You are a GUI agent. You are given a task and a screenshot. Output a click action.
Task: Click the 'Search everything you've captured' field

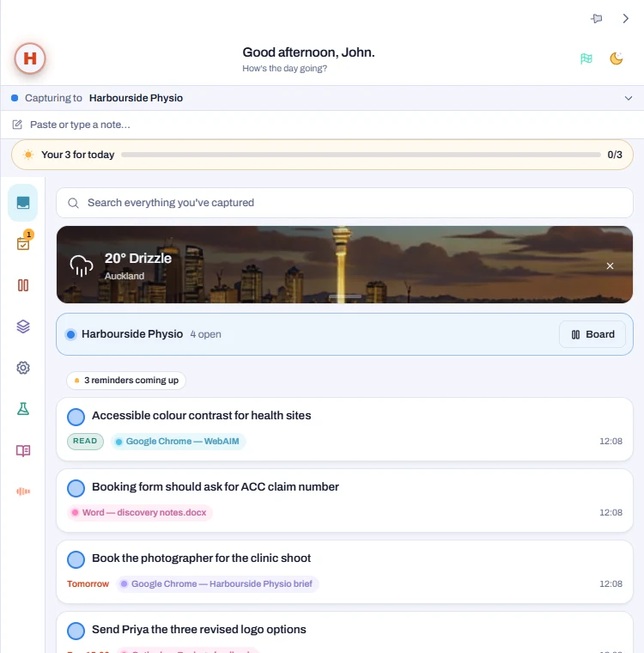(x=344, y=203)
